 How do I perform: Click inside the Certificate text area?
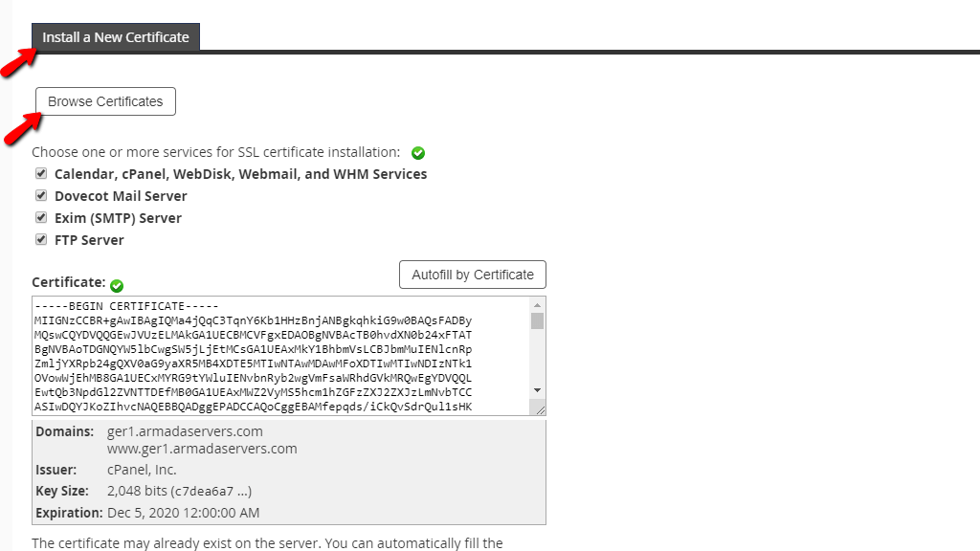[281, 356]
